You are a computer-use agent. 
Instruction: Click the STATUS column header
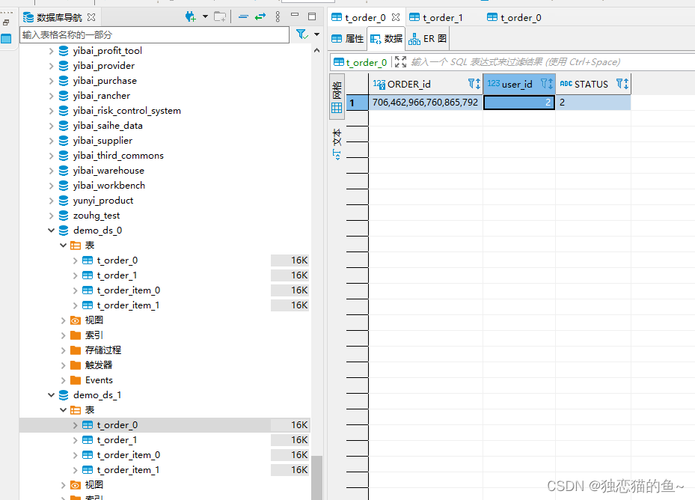591,84
